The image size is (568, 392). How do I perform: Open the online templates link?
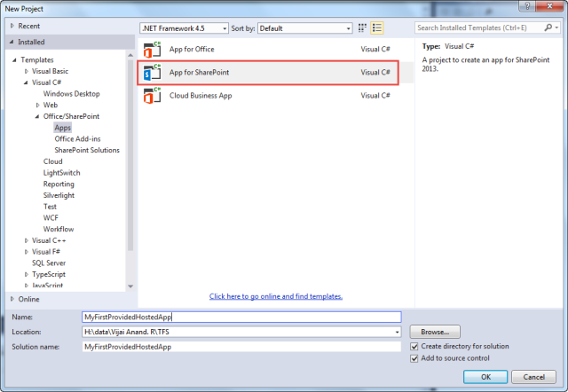(276, 296)
